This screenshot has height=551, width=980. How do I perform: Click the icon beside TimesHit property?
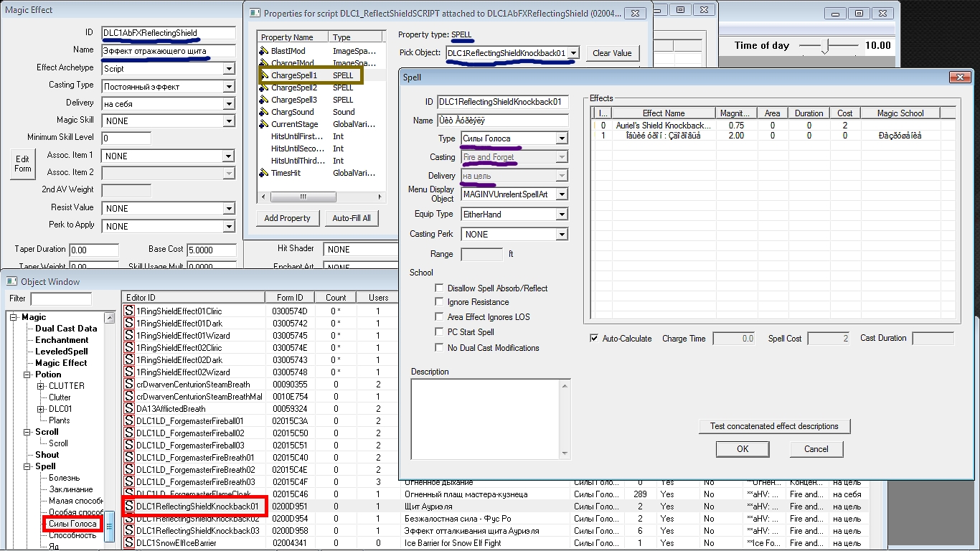click(x=263, y=173)
